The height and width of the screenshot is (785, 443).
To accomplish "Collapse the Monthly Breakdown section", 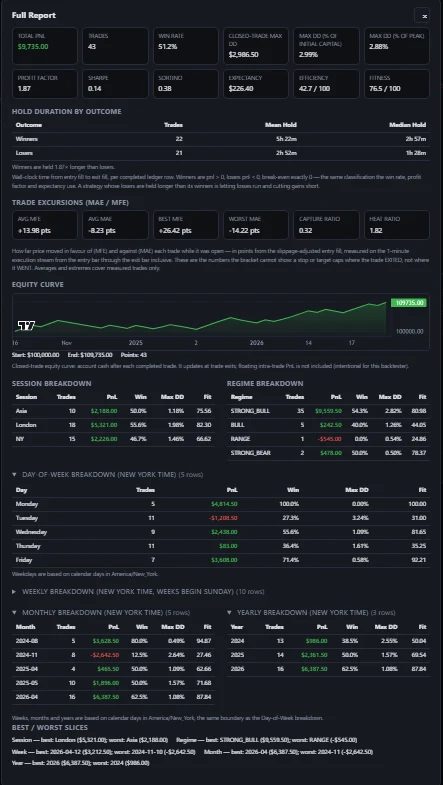I will 101,612.
